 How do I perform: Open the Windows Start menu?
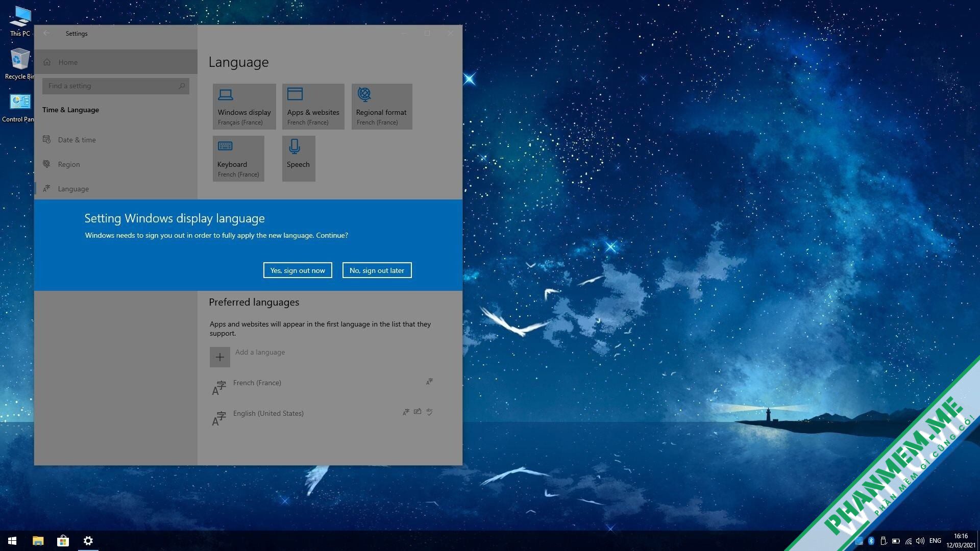click(12, 541)
